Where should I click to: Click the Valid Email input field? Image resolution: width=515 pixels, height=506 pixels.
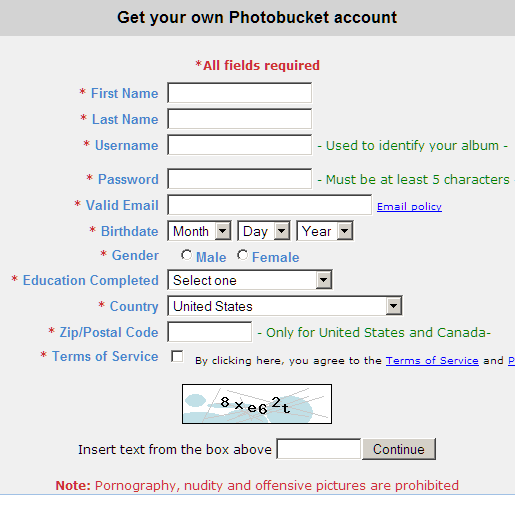(x=269, y=205)
